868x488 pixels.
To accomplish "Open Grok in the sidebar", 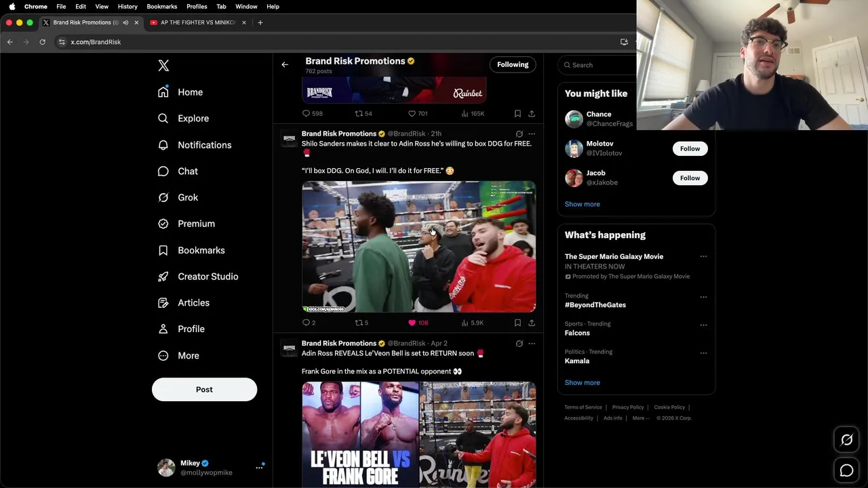I will [178, 198].
